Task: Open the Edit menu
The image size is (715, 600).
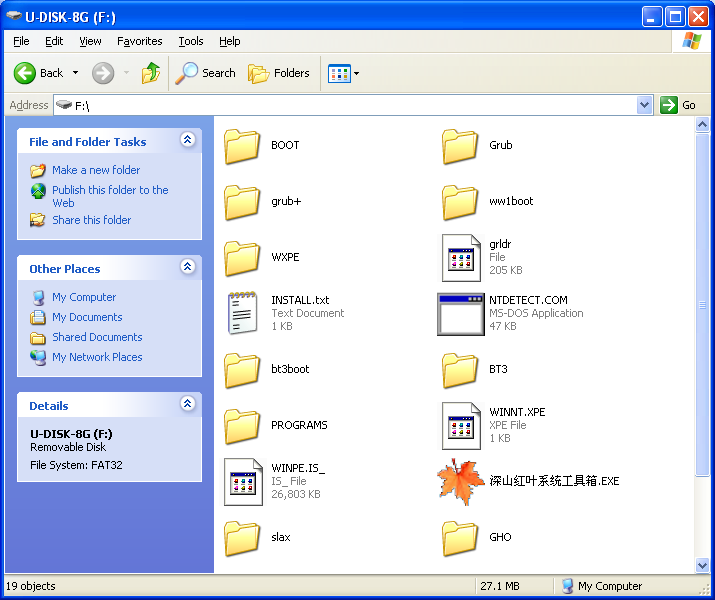Action: 54,41
